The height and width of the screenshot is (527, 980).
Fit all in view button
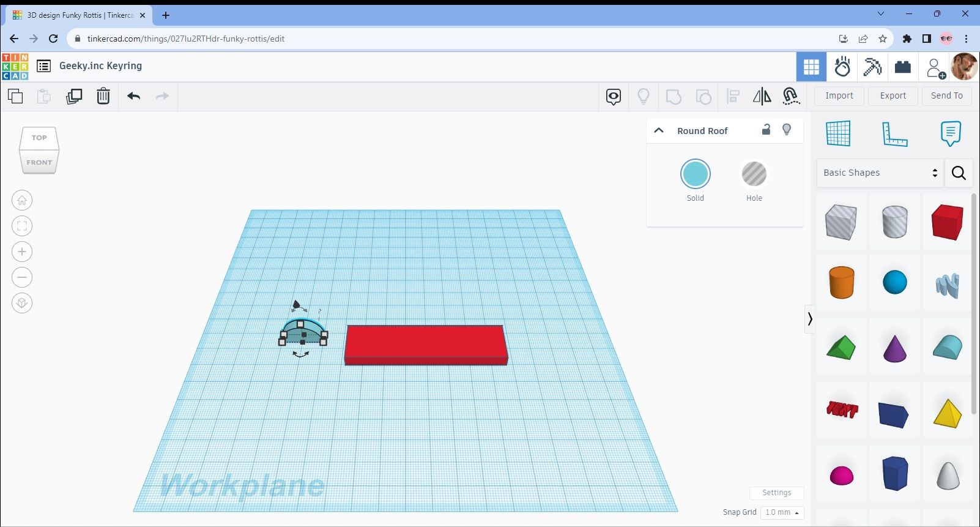(22, 226)
